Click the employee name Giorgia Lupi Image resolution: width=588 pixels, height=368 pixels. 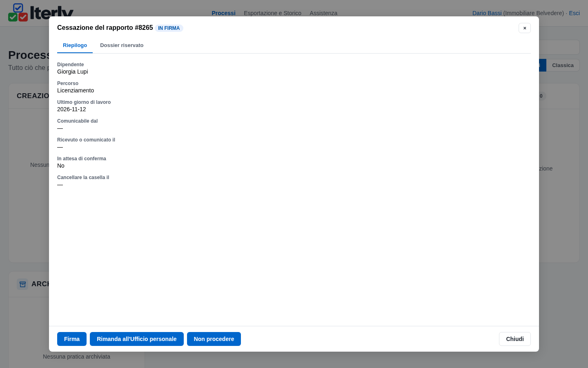(73, 72)
